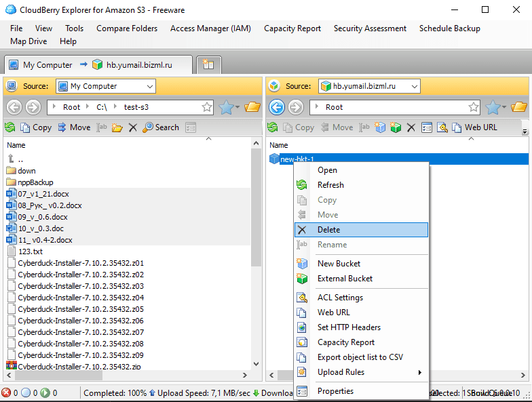Open Map Drive menu

28,41
